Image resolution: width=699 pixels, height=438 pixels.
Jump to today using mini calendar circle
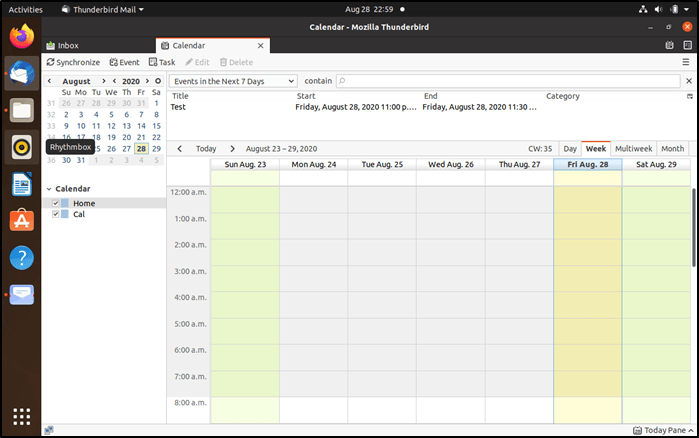click(158, 81)
